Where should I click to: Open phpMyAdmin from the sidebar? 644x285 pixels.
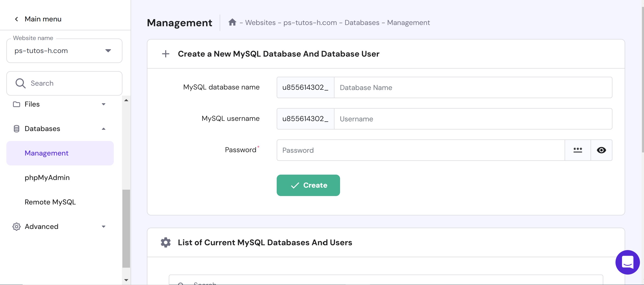[x=47, y=178]
